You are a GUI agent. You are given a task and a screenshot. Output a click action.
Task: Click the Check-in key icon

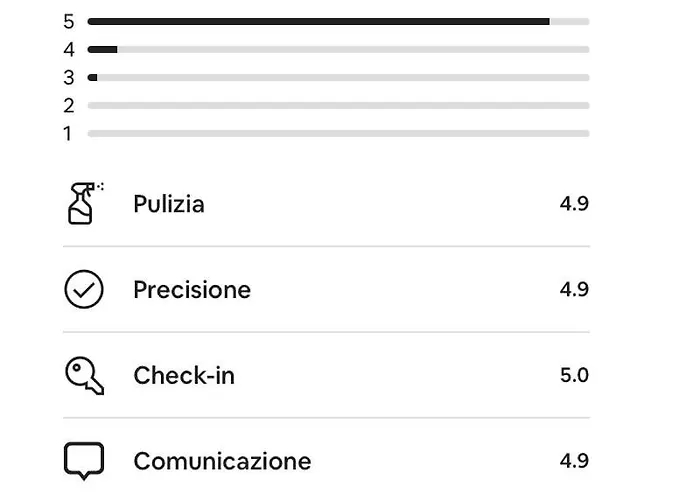84,376
